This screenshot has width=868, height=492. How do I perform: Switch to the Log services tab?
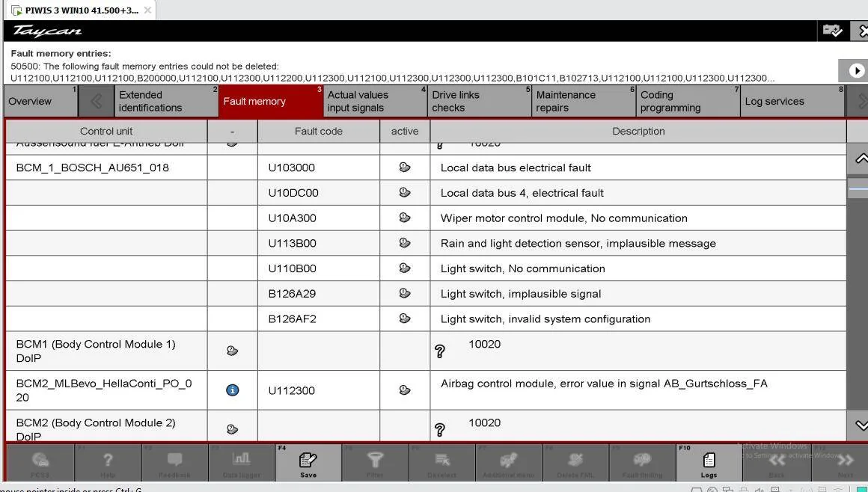click(792, 101)
